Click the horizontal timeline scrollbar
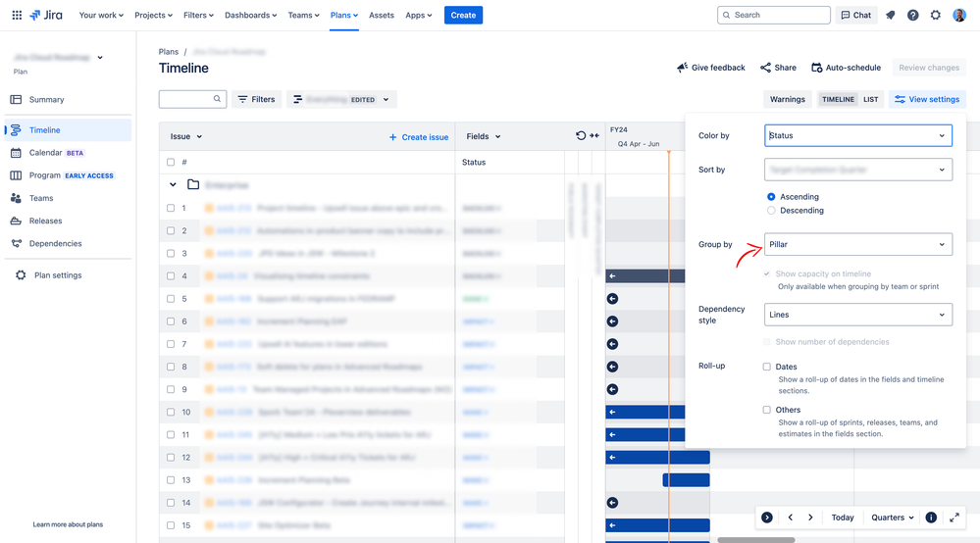The height and width of the screenshot is (543, 980). tap(756, 540)
